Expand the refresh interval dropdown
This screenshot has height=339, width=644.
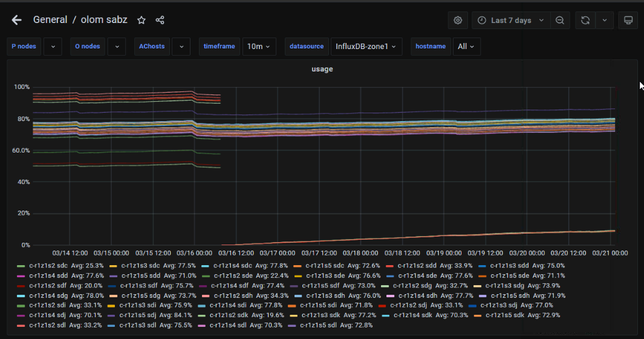605,20
